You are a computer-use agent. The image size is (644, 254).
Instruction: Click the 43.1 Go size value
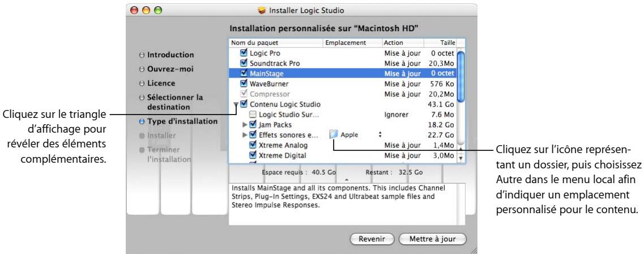coord(441,104)
